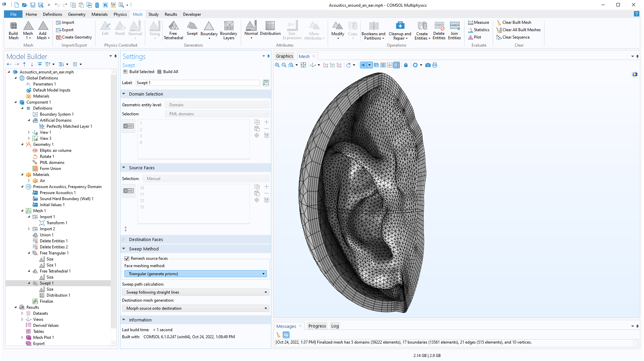Screen dimensions: 644x361
Task: Click the Measure tool
Action: click(479, 22)
